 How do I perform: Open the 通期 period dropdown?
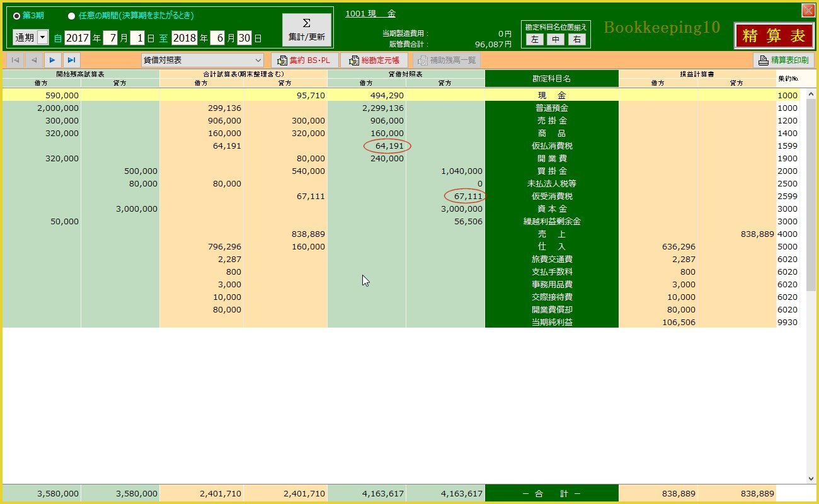(42, 38)
